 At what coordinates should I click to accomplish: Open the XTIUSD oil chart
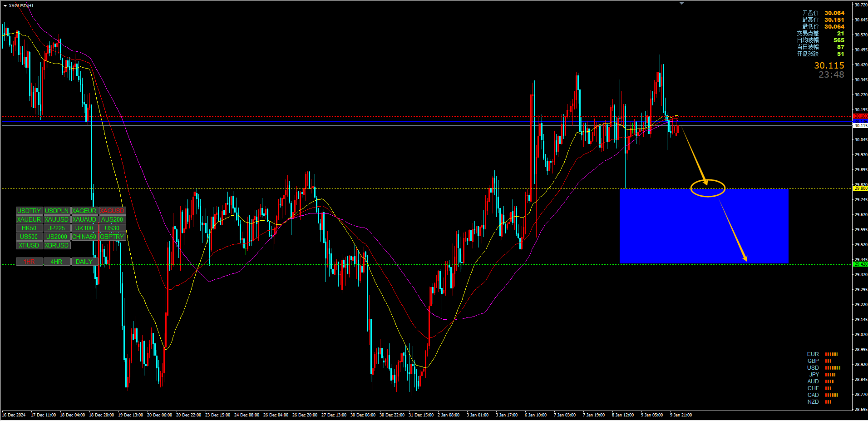pos(29,245)
